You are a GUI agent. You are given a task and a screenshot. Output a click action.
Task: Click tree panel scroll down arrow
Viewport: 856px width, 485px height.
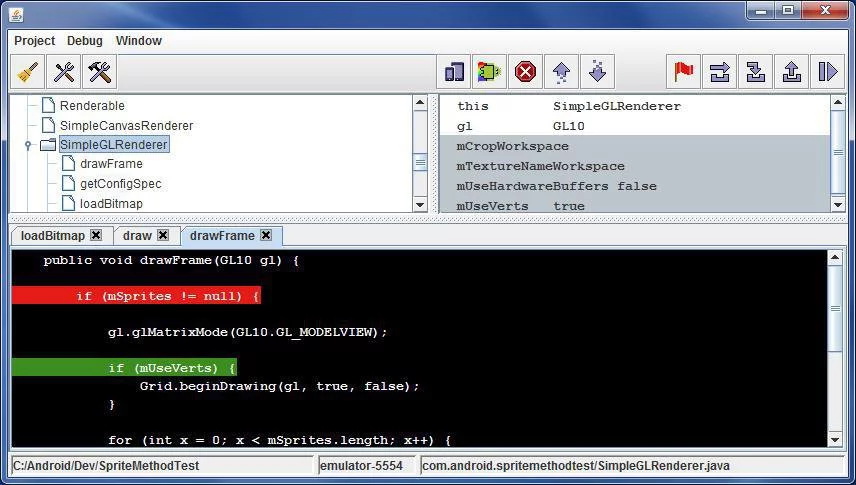click(420, 205)
